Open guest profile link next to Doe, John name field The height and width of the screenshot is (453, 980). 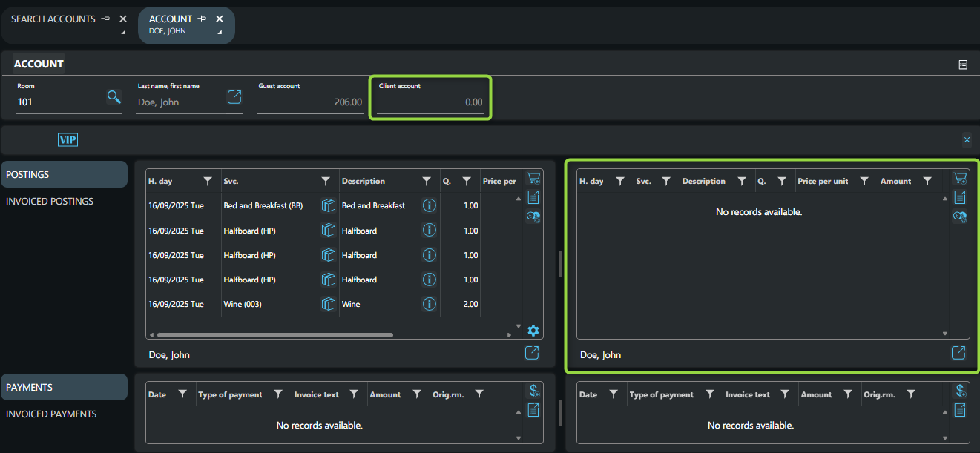(234, 97)
